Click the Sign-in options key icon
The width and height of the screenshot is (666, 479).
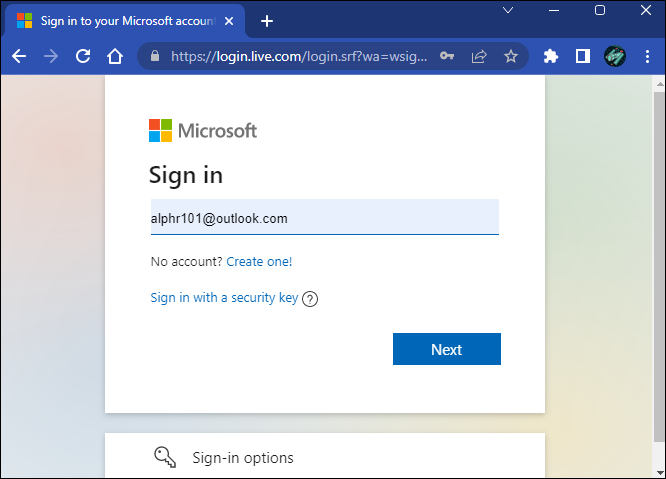pyautogui.click(x=165, y=457)
